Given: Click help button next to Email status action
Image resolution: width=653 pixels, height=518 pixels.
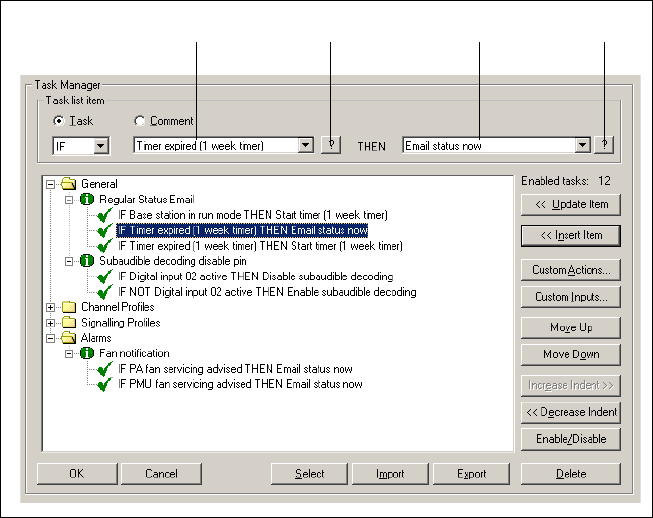Looking at the screenshot, I should pyautogui.click(x=604, y=145).
